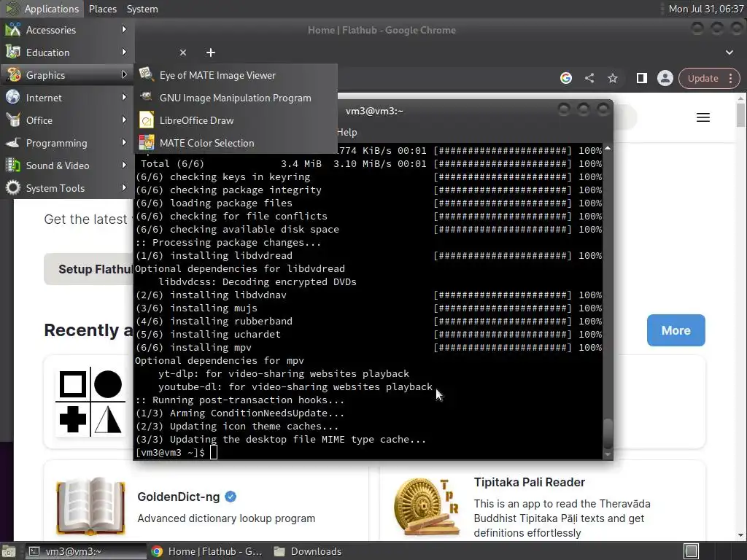
Task: Click GoldenDict-ng verified badge
Action: (x=231, y=497)
